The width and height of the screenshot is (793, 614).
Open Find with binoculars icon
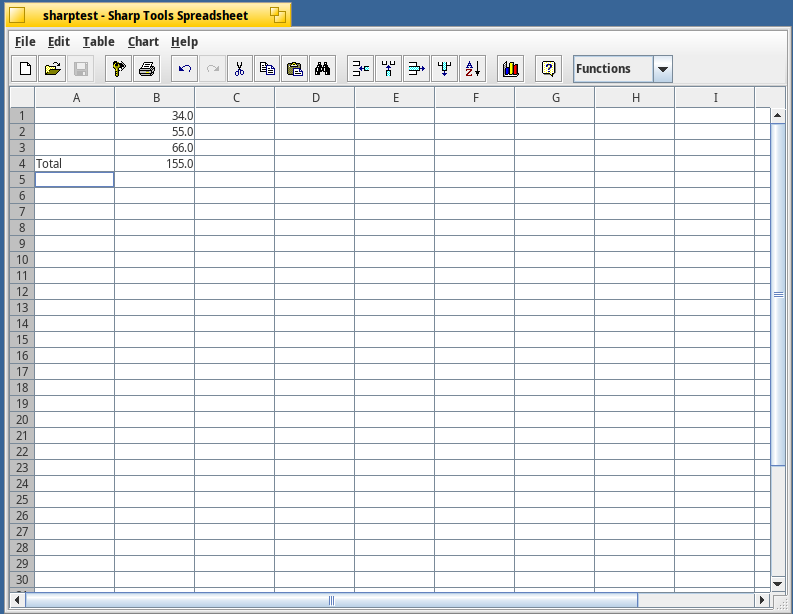click(322, 69)
